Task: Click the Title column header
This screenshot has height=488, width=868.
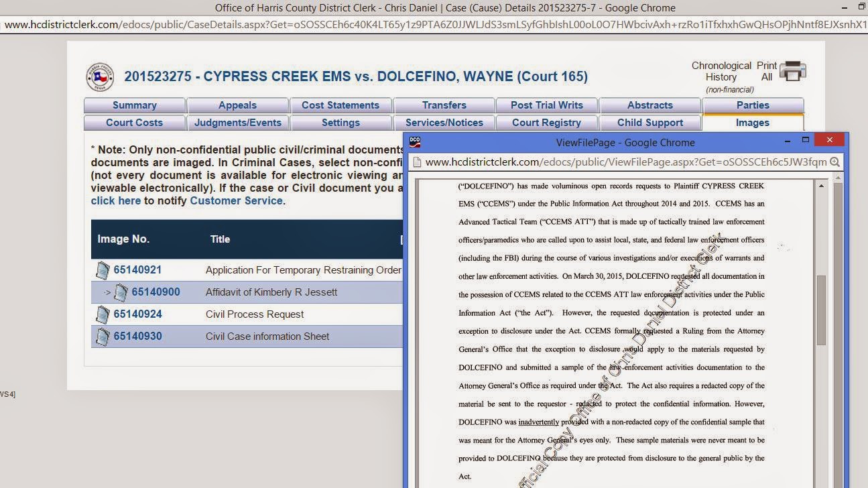Action: point(220,239)
